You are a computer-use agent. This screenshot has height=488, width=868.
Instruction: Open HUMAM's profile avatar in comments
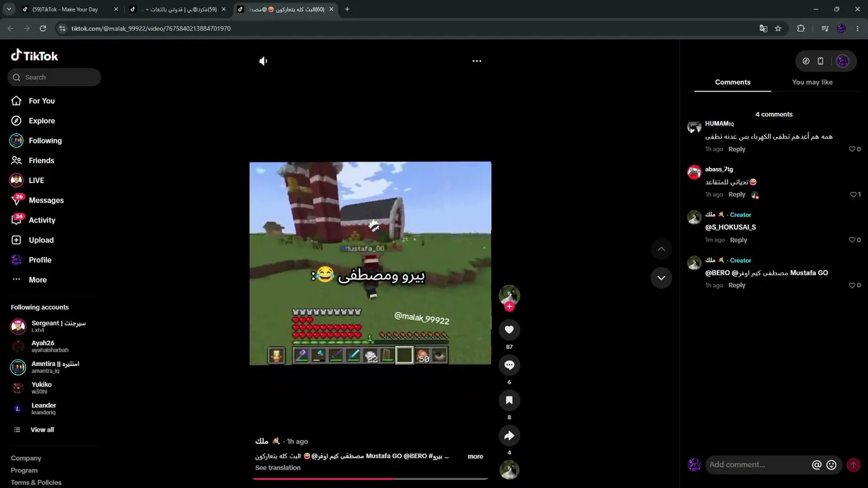pos(694,127)
